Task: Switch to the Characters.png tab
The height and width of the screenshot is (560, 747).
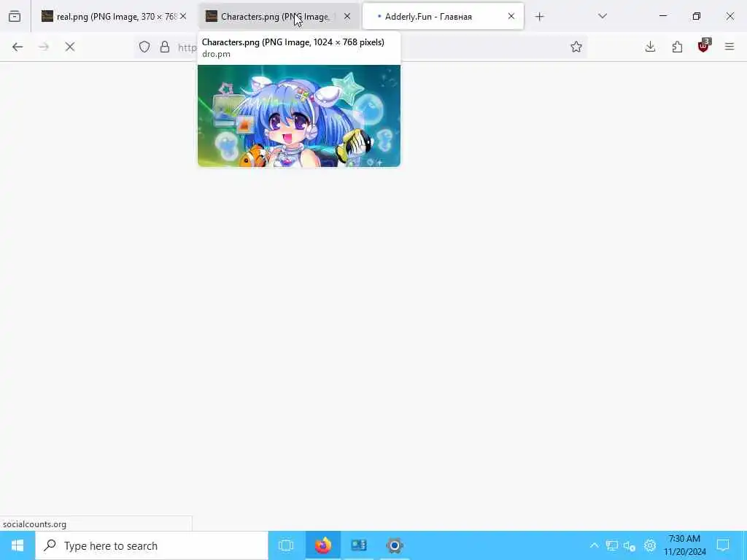Action: pos(279,17)
